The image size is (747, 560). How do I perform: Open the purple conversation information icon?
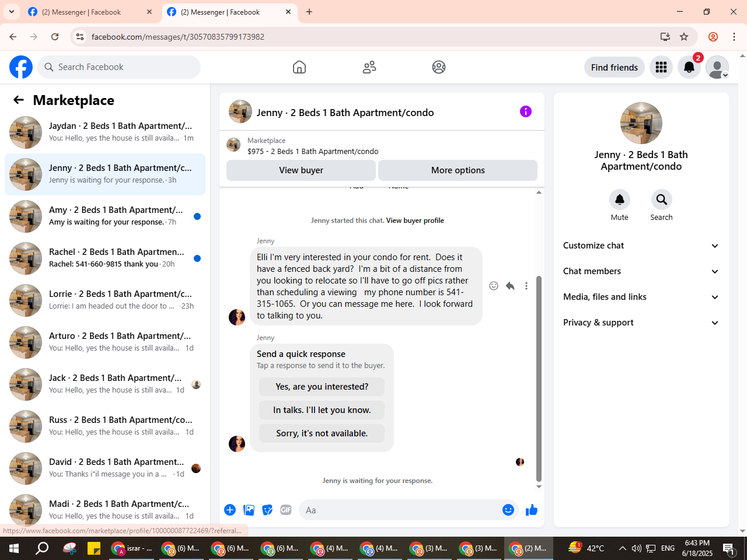pos(526,111)
